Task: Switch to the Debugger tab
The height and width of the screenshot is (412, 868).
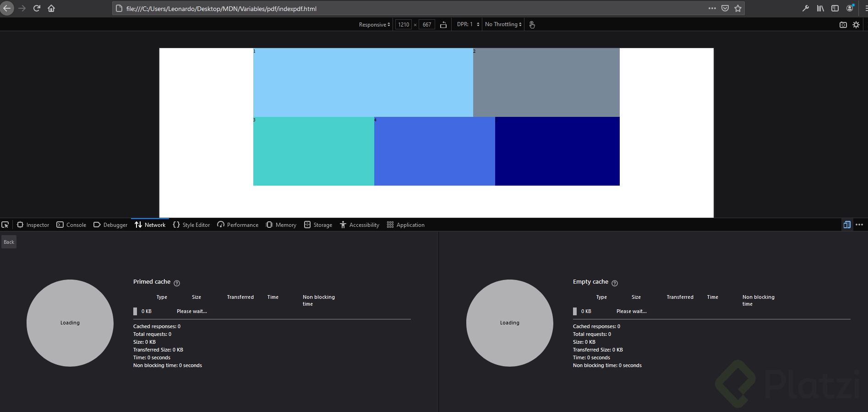Action: (110, 225)
